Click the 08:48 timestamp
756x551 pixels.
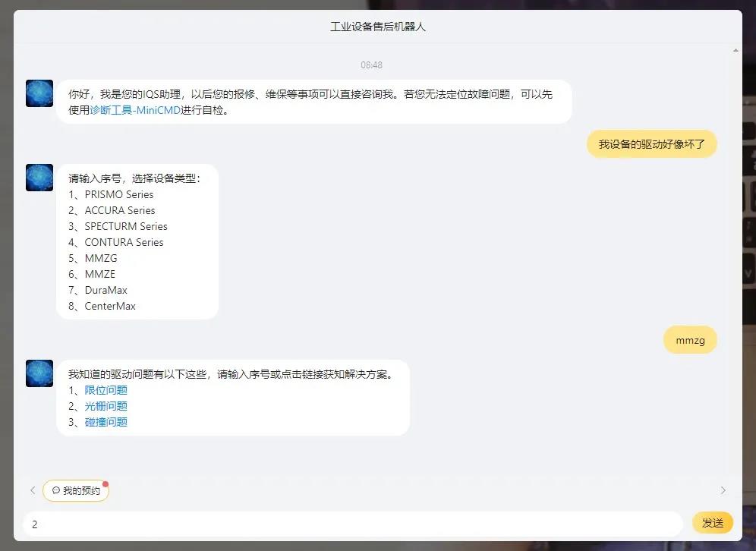tap(371, 65)
